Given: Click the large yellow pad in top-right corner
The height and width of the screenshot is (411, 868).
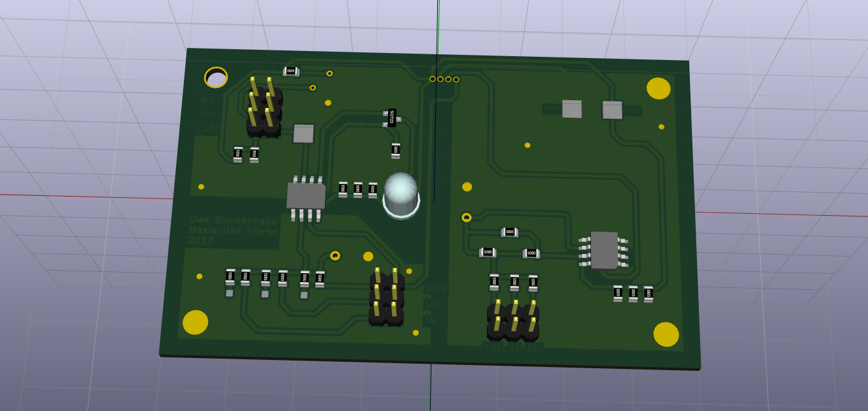Looking at the screenshot, I should [659, 88].
